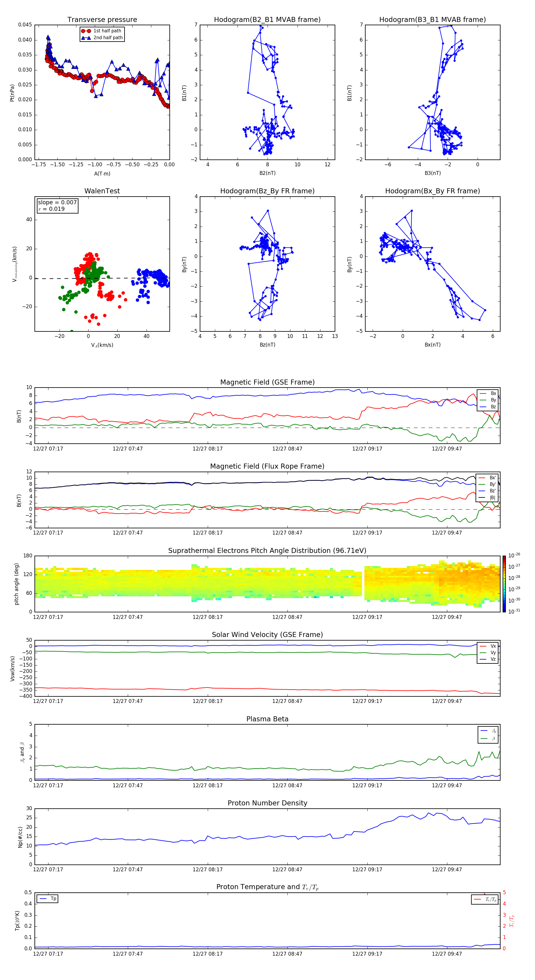Click the "Proton Temperature and Te/Tp" title
The height and width of the screenshot is (980, 535).
[267, 887]
